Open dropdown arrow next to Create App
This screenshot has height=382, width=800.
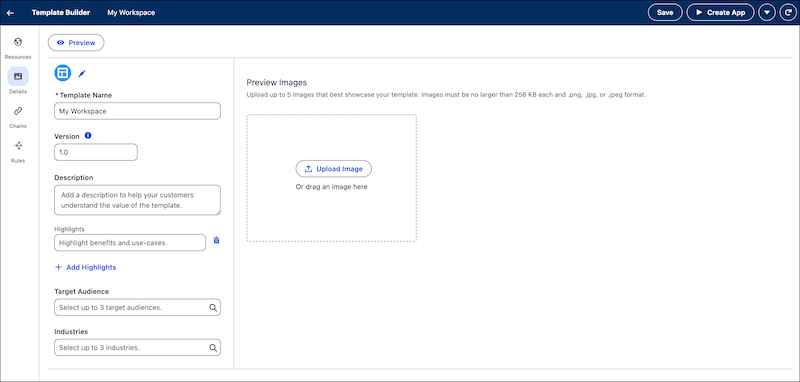(767, 13)
